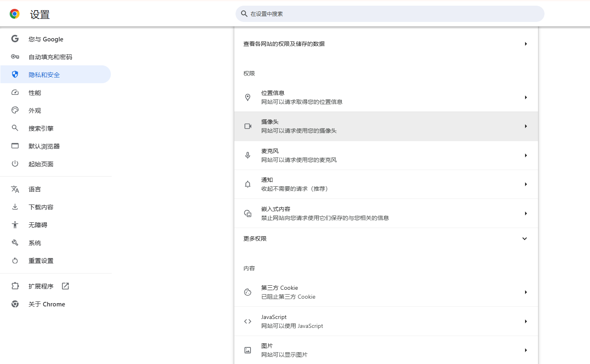Open 系统 settings

click(56, 243)
